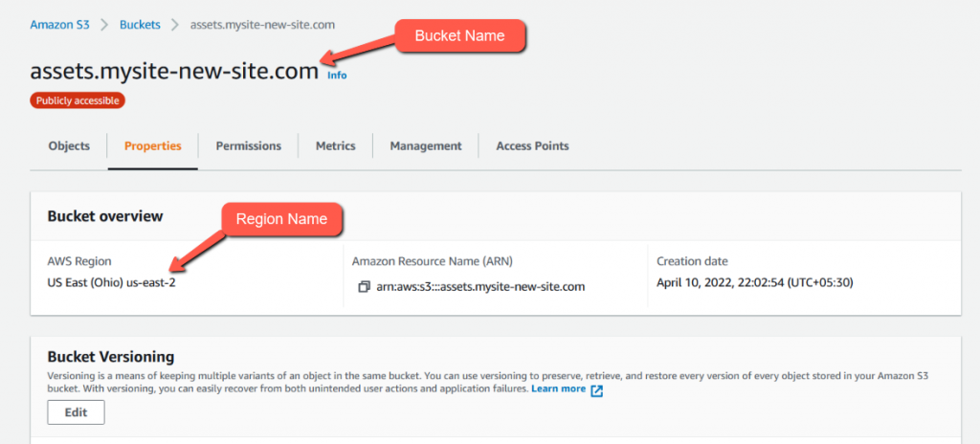Viewport: 980px width, 444px height.
Task: Click the Edit button under Bucket Versioning
Action: pyautogui.click(x=77, y=412)
